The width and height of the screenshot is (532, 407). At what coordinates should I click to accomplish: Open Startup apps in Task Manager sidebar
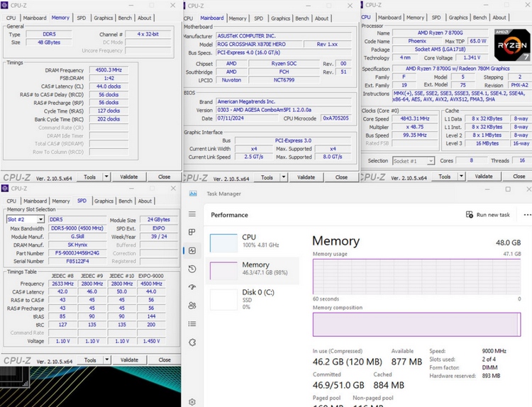coord(192,287)
